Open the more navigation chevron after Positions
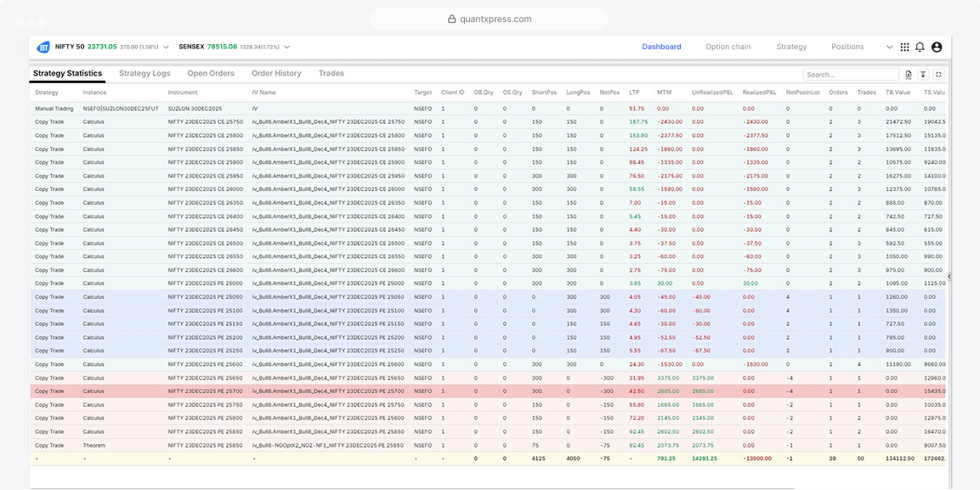980x490 pixels. coord(889,47)
